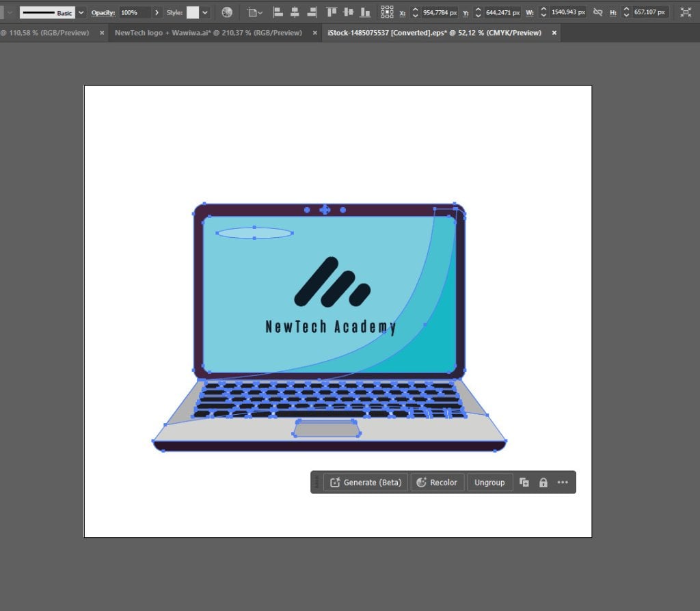Switch to NewTech logo + Wawiwa.ai tab
700x611 pixels.
point(208,33)
